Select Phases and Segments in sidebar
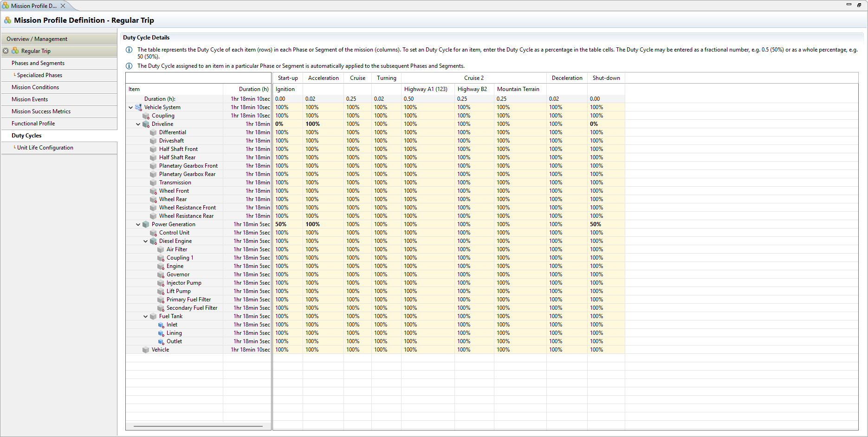Image resolution: width=868 pixels, height=437 pixels. [59, 63]
